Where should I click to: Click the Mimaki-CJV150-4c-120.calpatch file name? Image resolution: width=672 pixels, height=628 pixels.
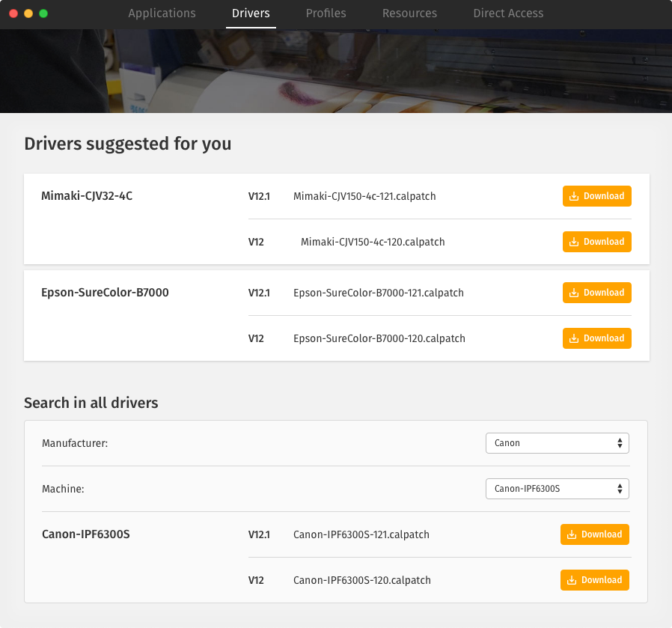[x=373, y=242]
